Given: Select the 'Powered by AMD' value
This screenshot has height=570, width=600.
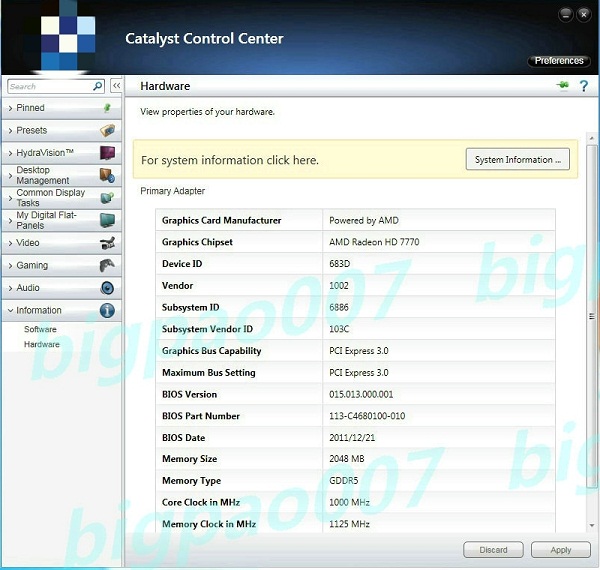Looking at the screenshot, I should click(x=364, y=221).
